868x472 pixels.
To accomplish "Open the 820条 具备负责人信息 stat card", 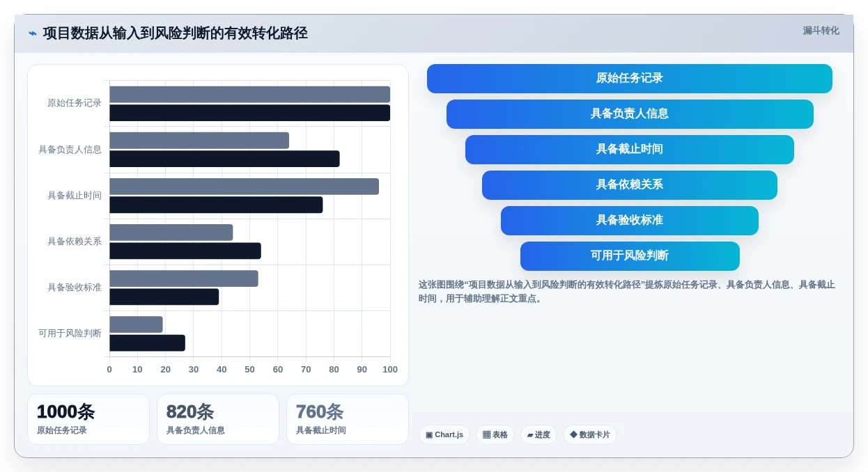I will tap(218, 419).
